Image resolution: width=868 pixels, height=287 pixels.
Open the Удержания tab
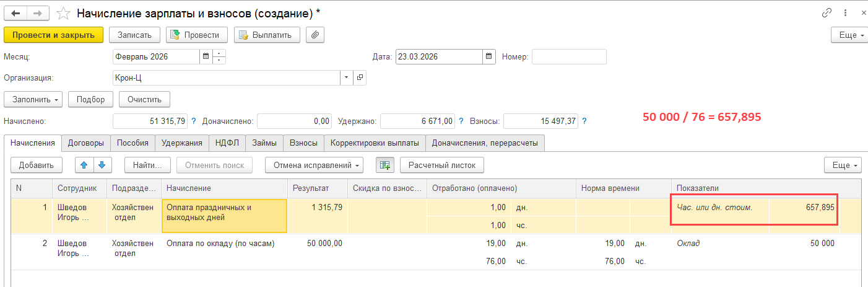click(x=182, y=143)
